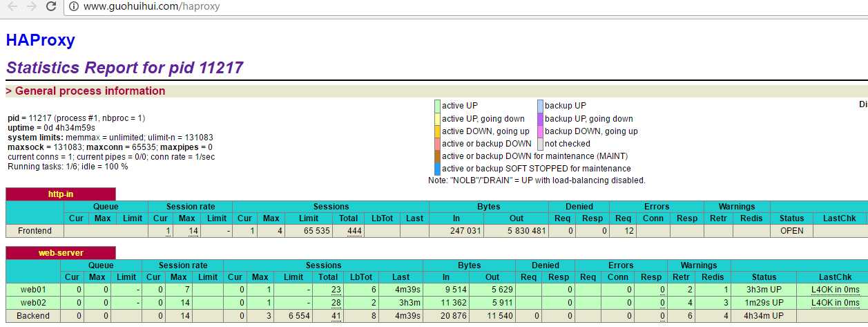The height and width of the screenshot is (327, 868).
Task: Select the web02 server row name
Action: tap(33, 303)
